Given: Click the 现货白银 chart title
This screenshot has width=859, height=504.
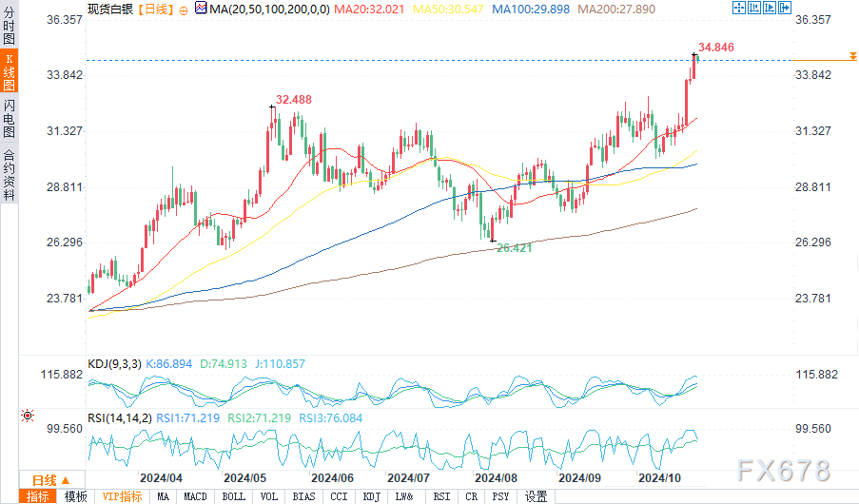Looking at the screenshot, I should tap(110, 9).
